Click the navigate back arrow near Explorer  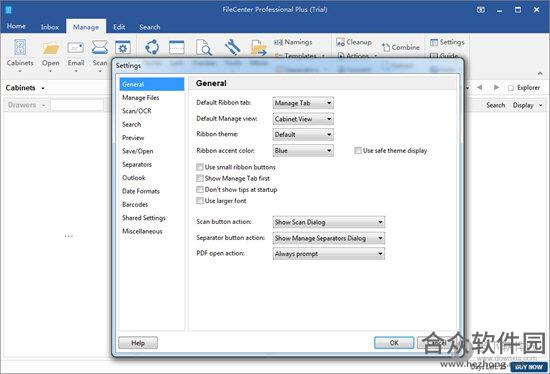tap(479, 87)
